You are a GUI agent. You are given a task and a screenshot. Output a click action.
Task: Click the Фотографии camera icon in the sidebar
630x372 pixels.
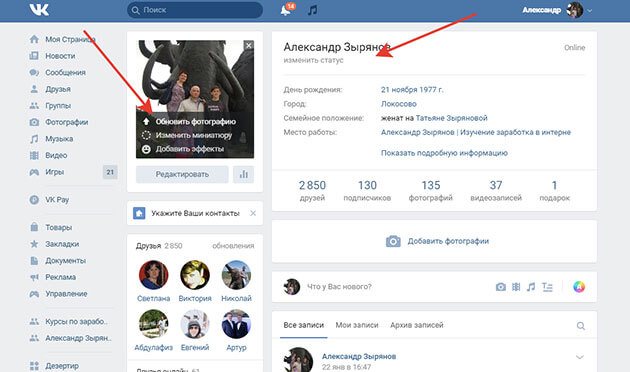point(34,122)
